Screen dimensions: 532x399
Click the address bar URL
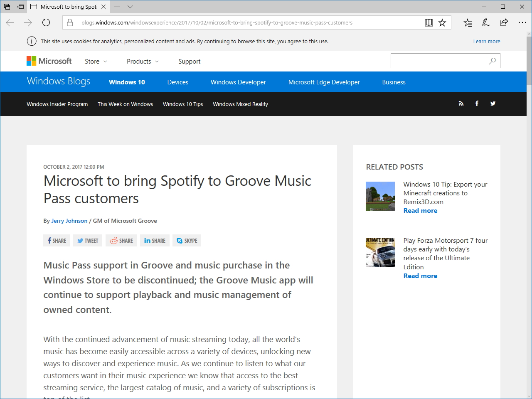point(217,22)
